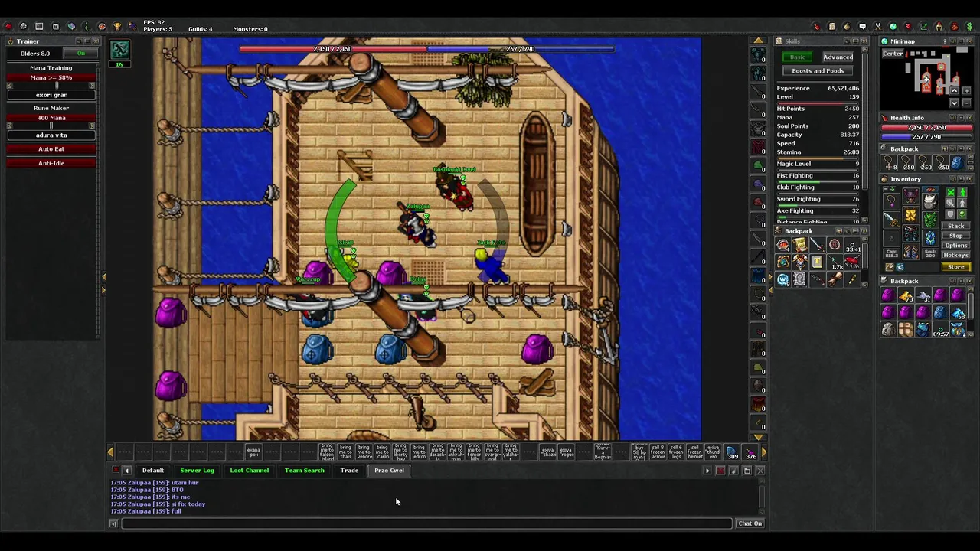Click the rune hotkey showing 376
The height and width of the screenshot is (551, 980).
click(x=750, y=452)
